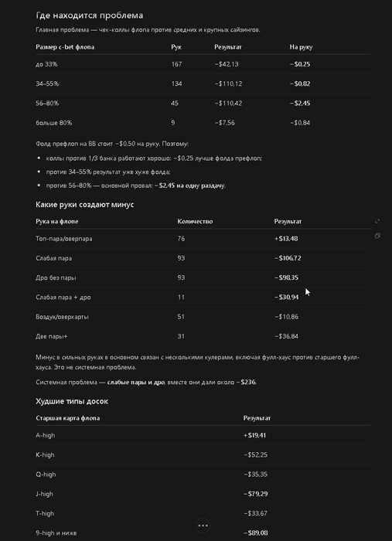392x541 pixels.
Task: Select the 'Размер c-bet флопа' column header
Action: [65, 47]
